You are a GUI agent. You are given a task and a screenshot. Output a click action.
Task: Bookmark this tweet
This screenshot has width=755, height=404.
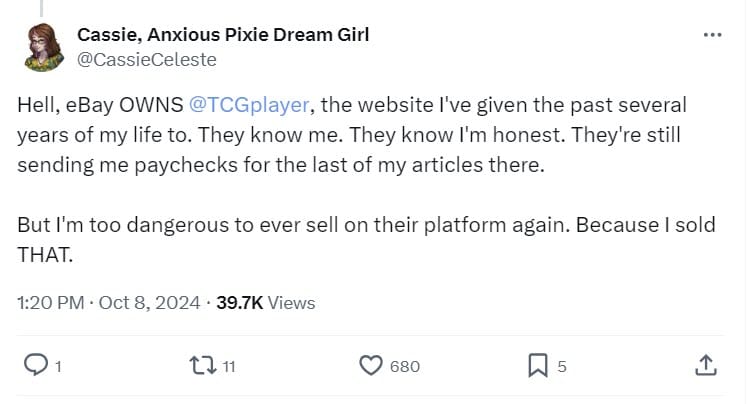point(537,366)
